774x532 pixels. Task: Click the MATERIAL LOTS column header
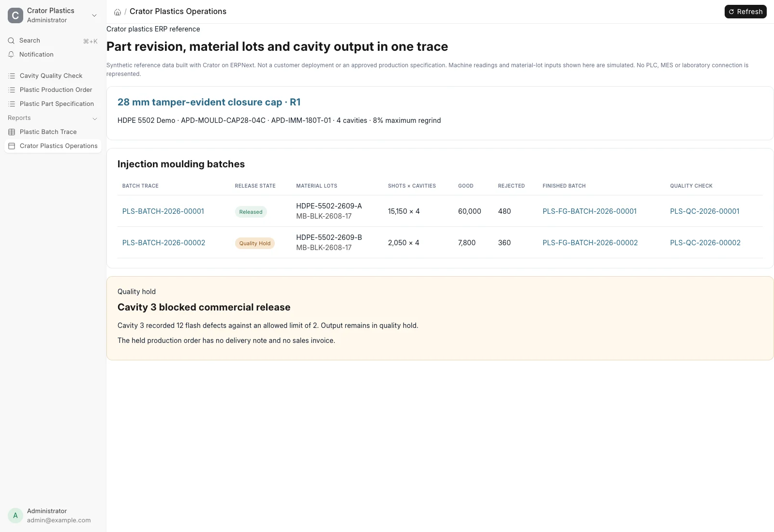[316, 186]
